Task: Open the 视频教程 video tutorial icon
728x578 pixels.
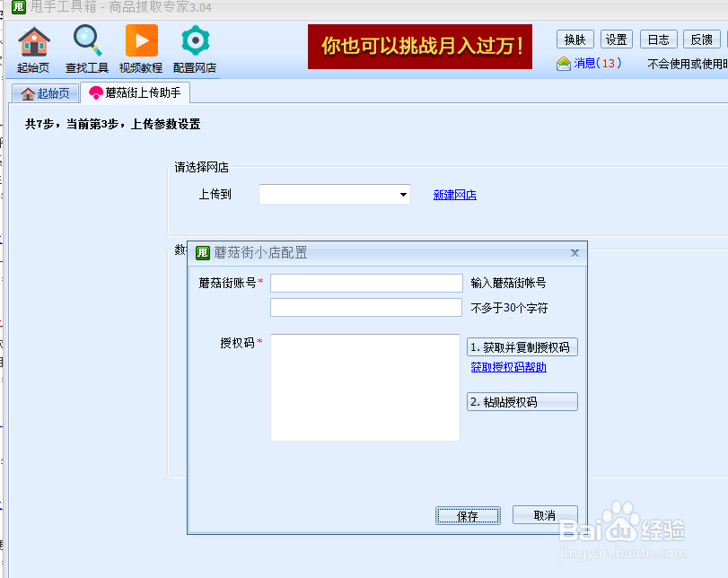Action: click(x=141, y=49)
